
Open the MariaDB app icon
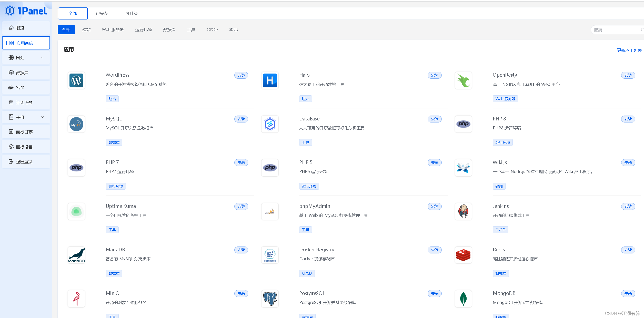(x=76, y=255)
